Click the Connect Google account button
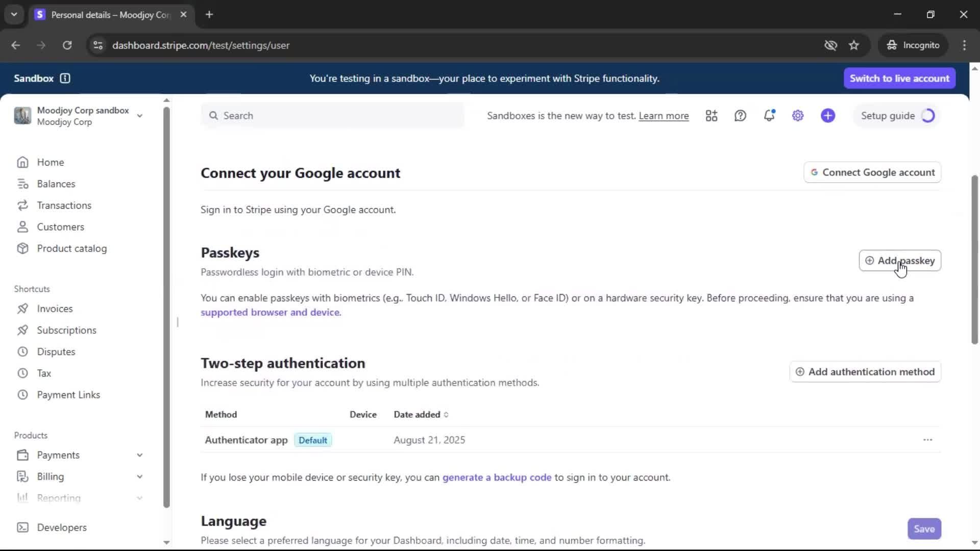980x551 pixels. (x=872, y=172)
